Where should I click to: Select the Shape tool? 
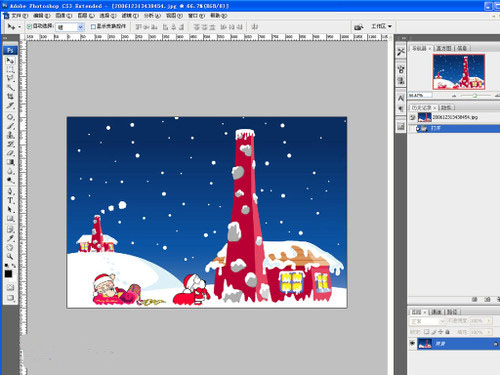coord(10,219)
